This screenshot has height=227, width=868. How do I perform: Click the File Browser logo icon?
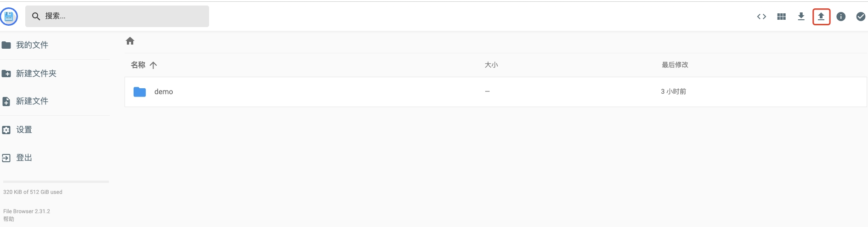click(9, 17)
